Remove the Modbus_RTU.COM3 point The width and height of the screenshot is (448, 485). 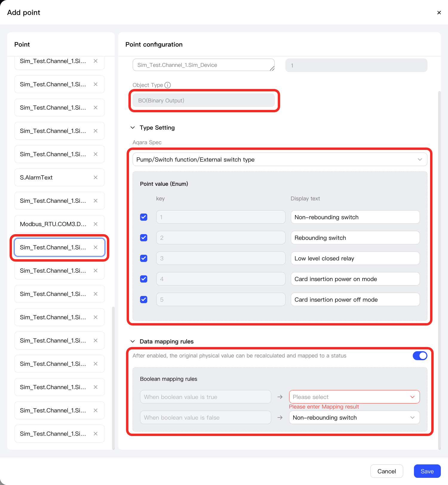[96, 224]
